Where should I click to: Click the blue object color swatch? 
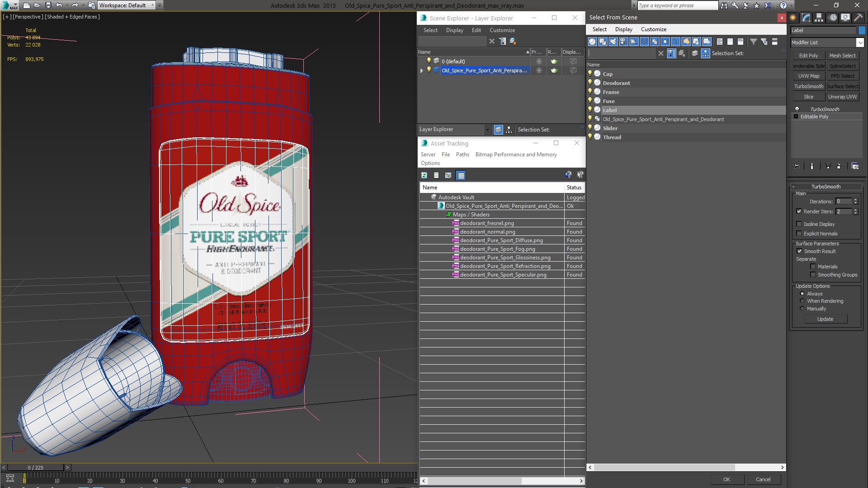pyautogui.click(x=861, y=30)
